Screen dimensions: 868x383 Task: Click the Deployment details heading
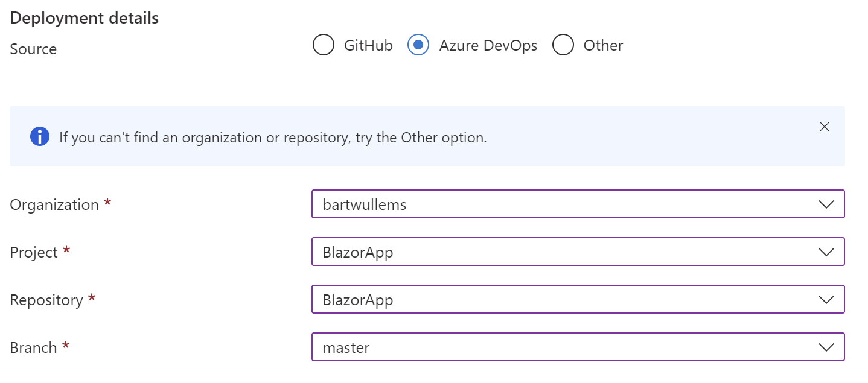tap(85, 18)
